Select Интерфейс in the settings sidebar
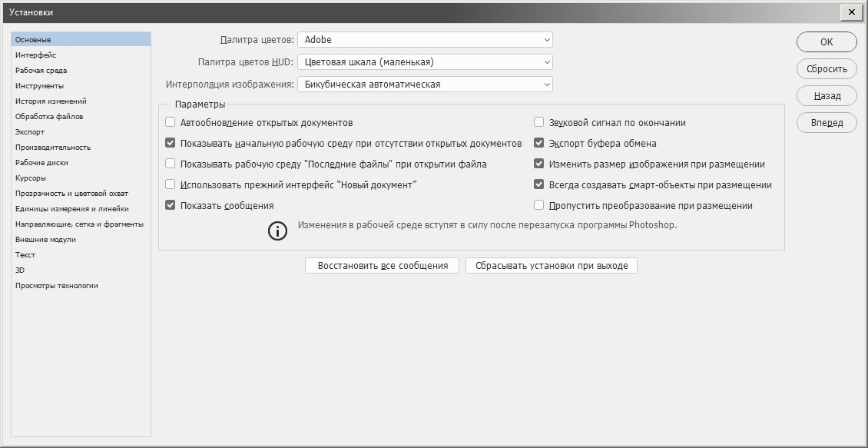 36,55
